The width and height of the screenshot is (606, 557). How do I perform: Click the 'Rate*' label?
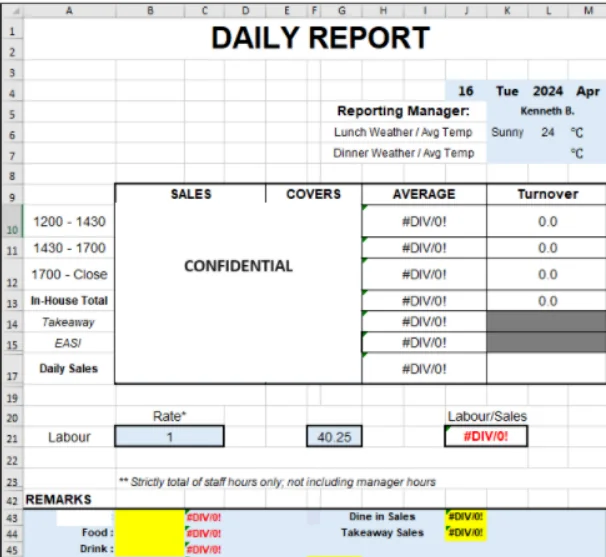(169, 416)
